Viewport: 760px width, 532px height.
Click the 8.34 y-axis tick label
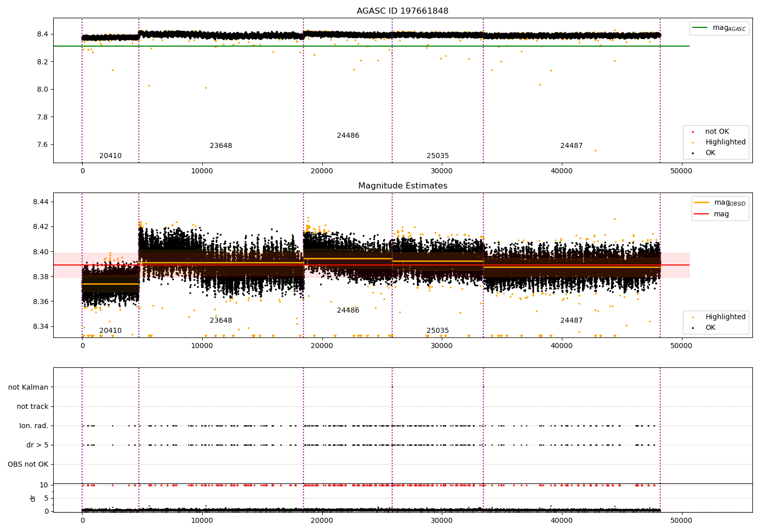click(41, 327)
